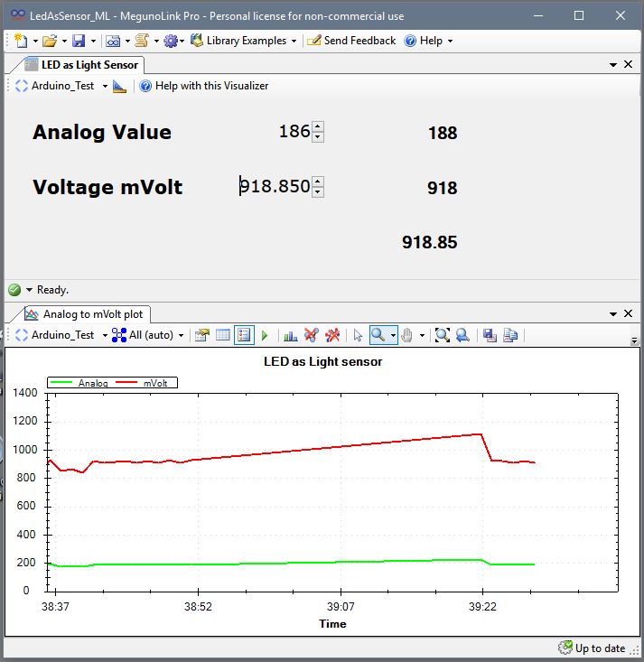The height and width of the screenshot is (662, 644).
Task: Open Arduino_Test connection dropdown in plot toolbar
Action: point(61,335)
